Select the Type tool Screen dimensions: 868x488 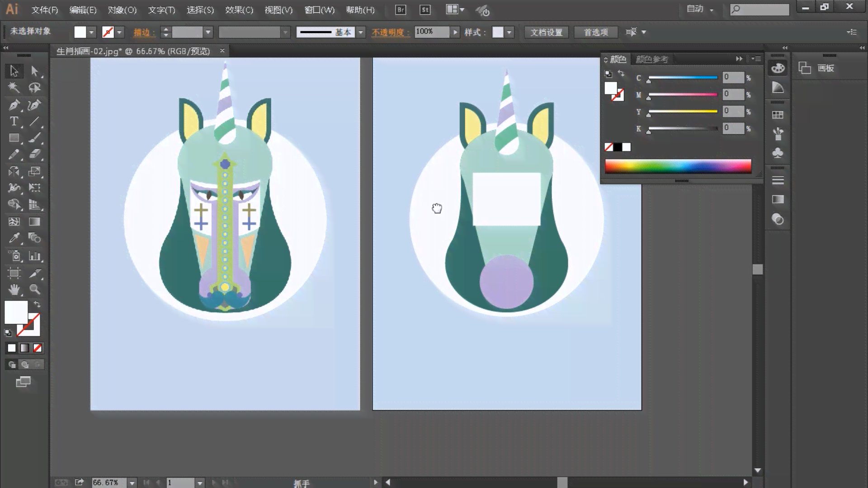tap(14, 121)
